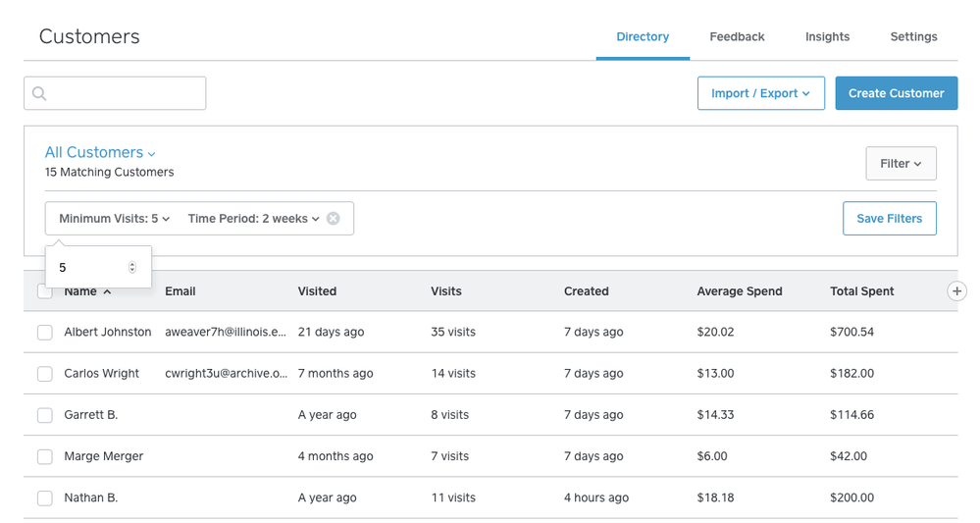Toggle the select-all checkbox in header
Screen dimensions: 980x523
pyautogui.click(x=43, y=291)
